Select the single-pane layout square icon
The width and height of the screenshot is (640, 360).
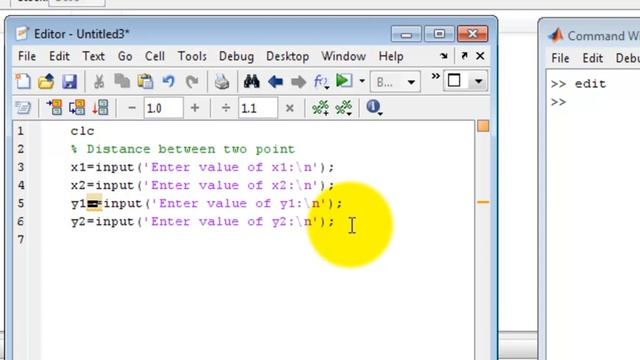(454, 81)
